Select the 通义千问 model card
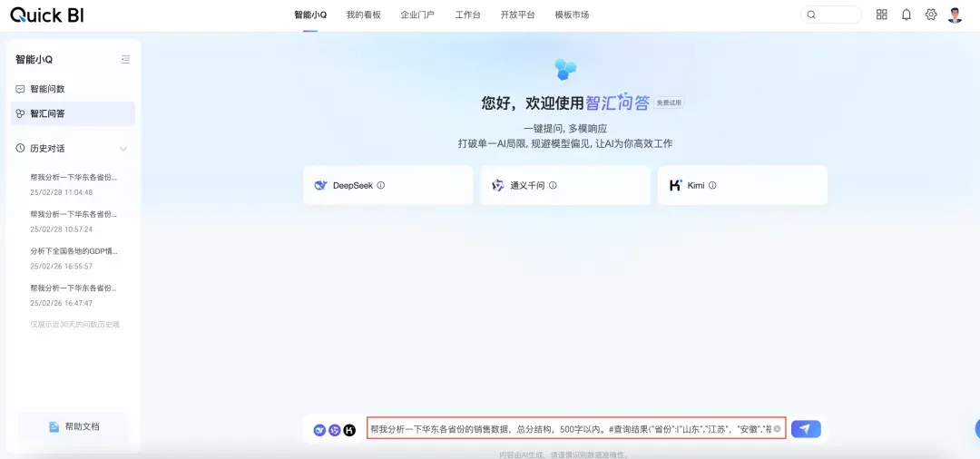Screen dimensions: 980x459 [x=565, y=185]
